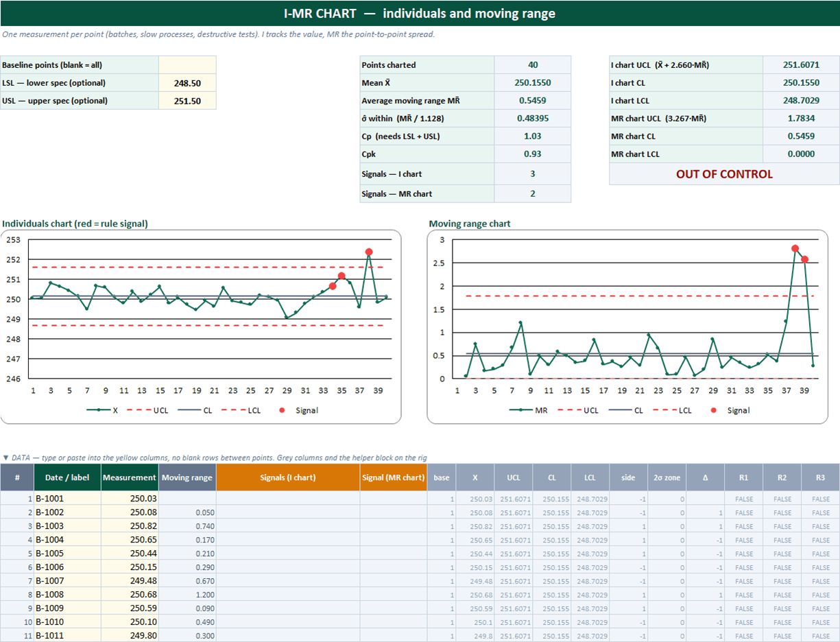Select the Baseline points input cell
840x642 pixels.
[x=187, y=64]
